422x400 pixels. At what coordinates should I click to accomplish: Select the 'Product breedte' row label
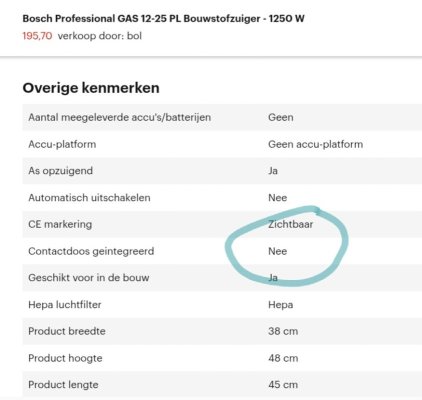pyautogui.click(x=67, y=331)
